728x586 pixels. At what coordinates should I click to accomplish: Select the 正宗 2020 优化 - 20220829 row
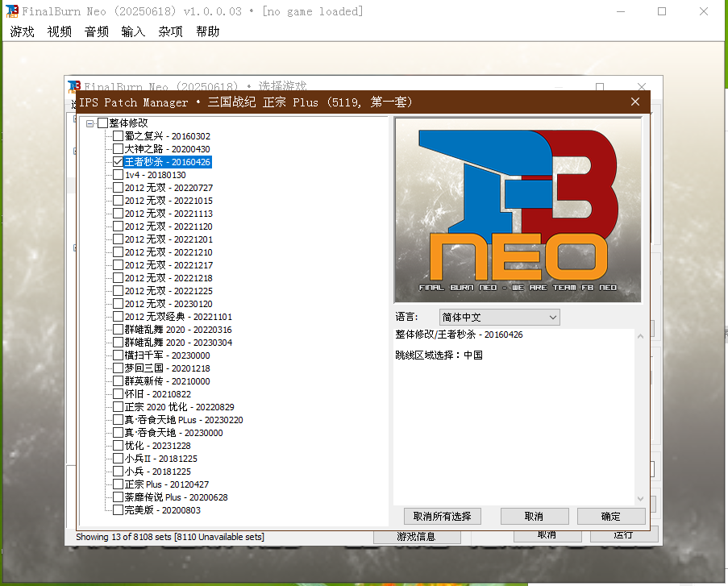click(x=179, y=407)
